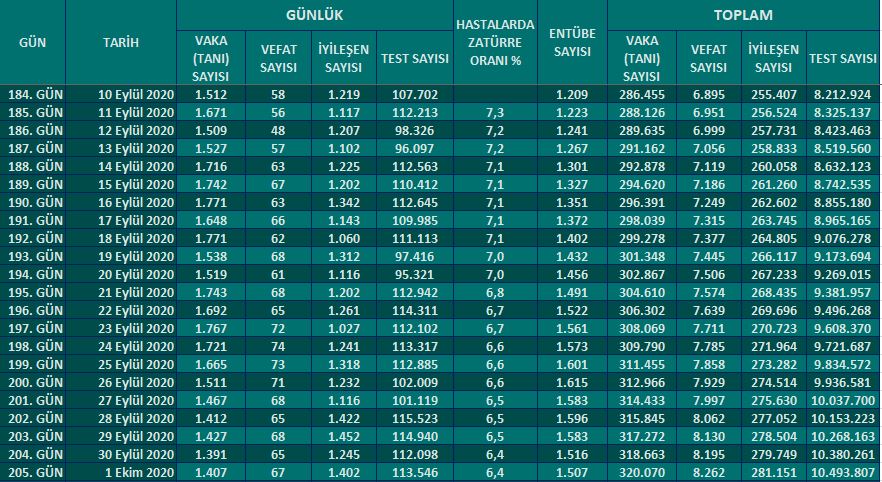Select daily recovered value 1.027
Viewport: 882px width, 482px height.
[x=344, y=328]
